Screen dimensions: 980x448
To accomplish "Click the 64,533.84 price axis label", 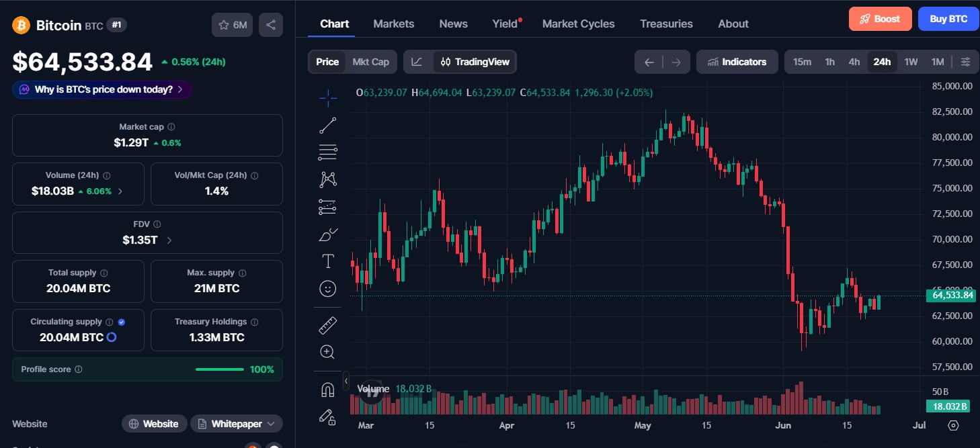I will tap(950, 295).
